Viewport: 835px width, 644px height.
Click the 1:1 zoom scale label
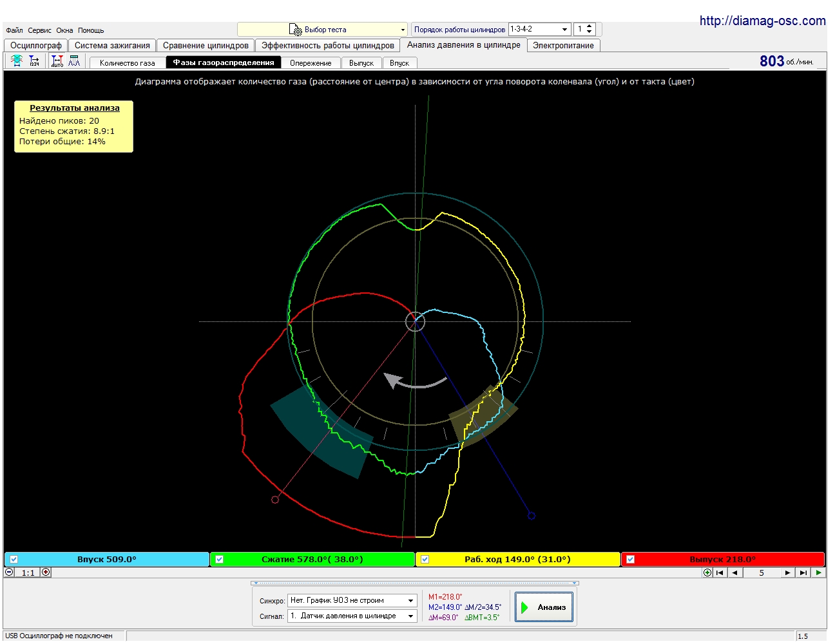point(28,573)
